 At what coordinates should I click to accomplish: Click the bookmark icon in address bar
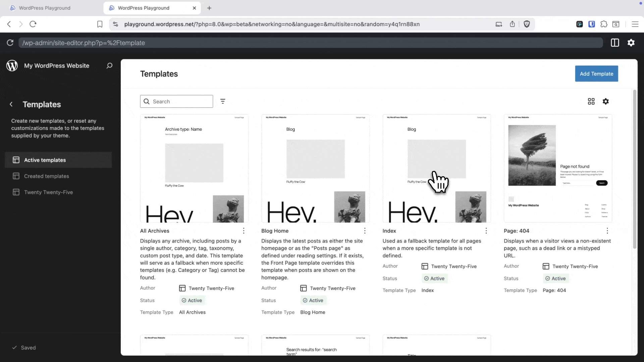(100, 24)
